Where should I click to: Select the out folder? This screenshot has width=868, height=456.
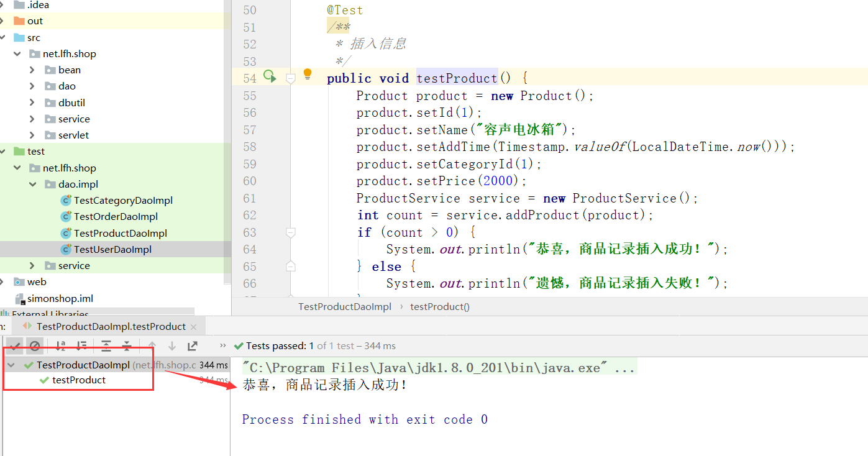coord(35,21)
